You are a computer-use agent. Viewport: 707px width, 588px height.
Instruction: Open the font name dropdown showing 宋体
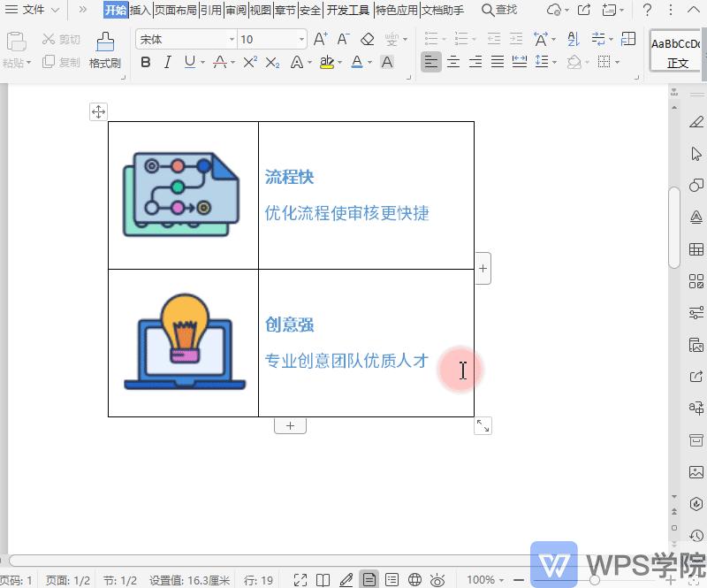(231, 39)
